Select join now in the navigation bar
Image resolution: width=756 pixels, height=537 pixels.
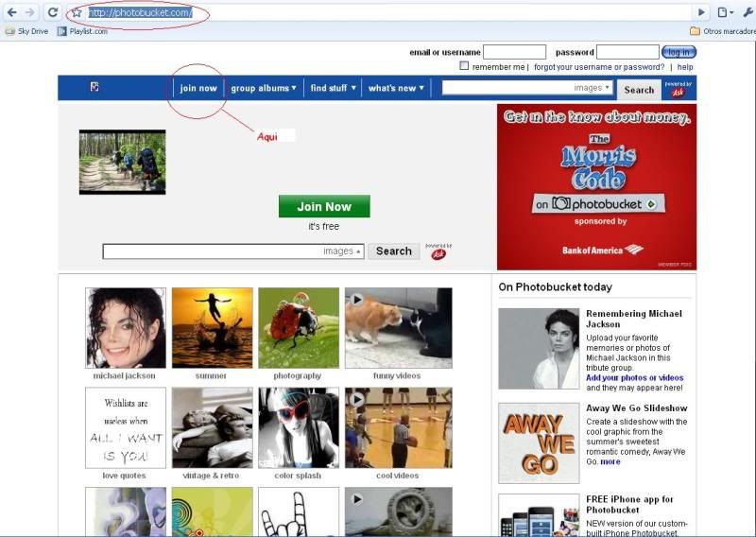198,88
